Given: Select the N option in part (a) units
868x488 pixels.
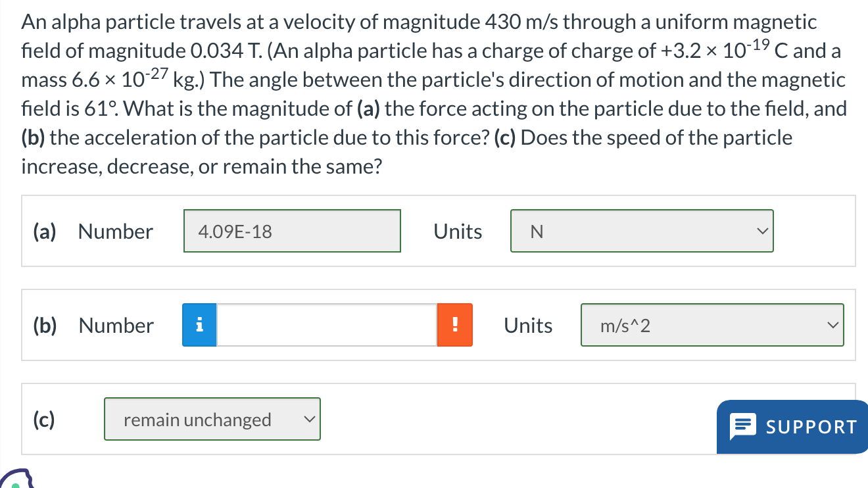Looking at the screenshot, I should 642,231.
